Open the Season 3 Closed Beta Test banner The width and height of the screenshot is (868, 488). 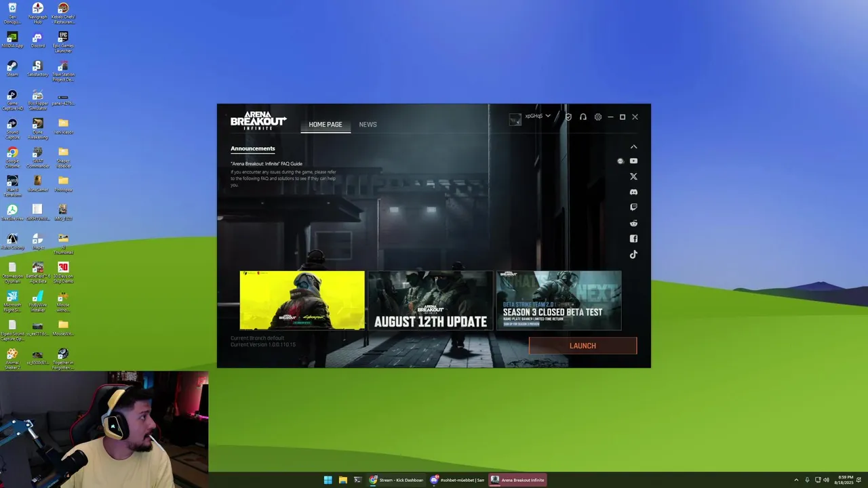tap(559, 300)
